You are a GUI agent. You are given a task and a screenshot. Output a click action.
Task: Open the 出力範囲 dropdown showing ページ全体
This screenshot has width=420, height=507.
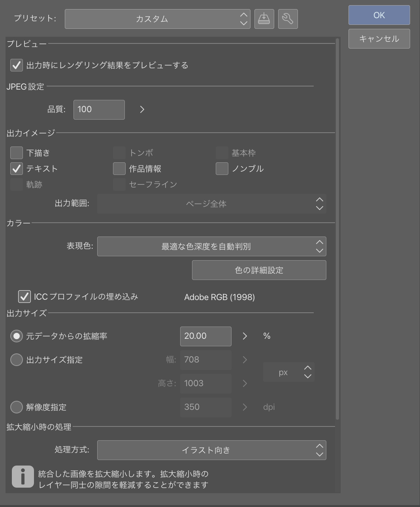pos(212,204)
